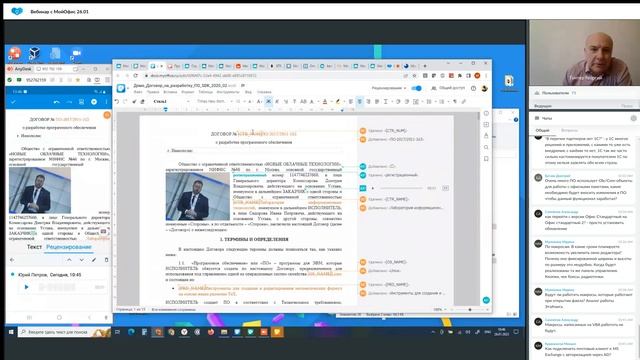The width and height of the screenshot is (640, 360).
Task: Center-align text in document toolbar
Action: [360, 101]
